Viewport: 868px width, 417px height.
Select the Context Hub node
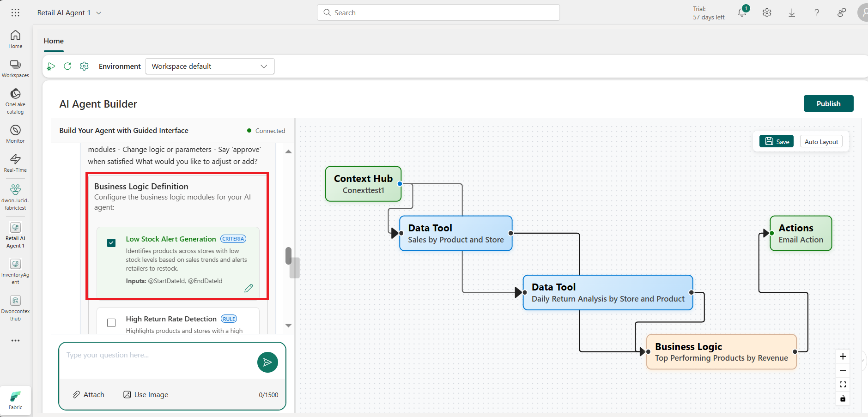tap(363, 184)
